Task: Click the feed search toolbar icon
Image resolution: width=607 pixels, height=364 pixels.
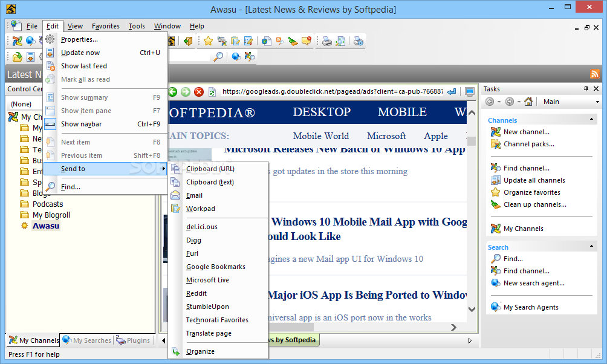Action: (279, 41)
